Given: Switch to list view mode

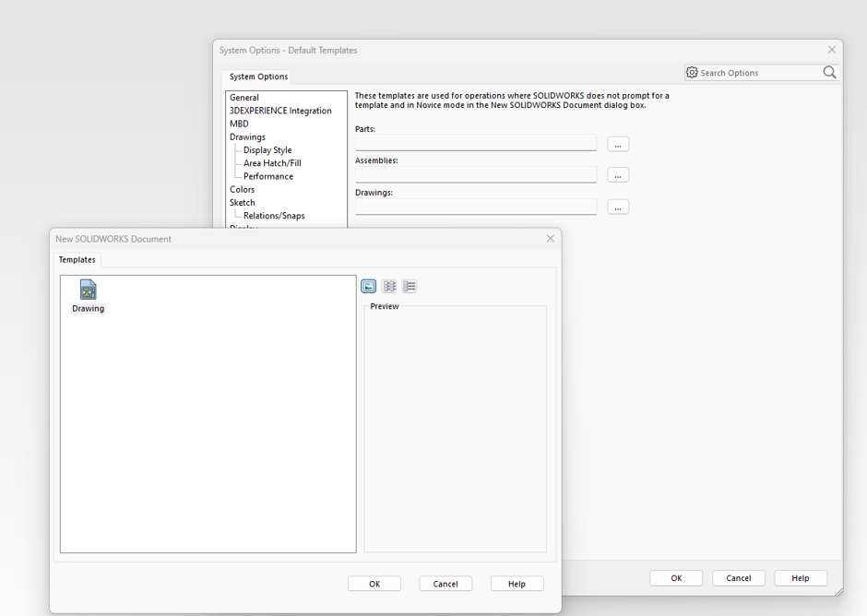Looking at the screenshot, I should click(x=389, y=286).
